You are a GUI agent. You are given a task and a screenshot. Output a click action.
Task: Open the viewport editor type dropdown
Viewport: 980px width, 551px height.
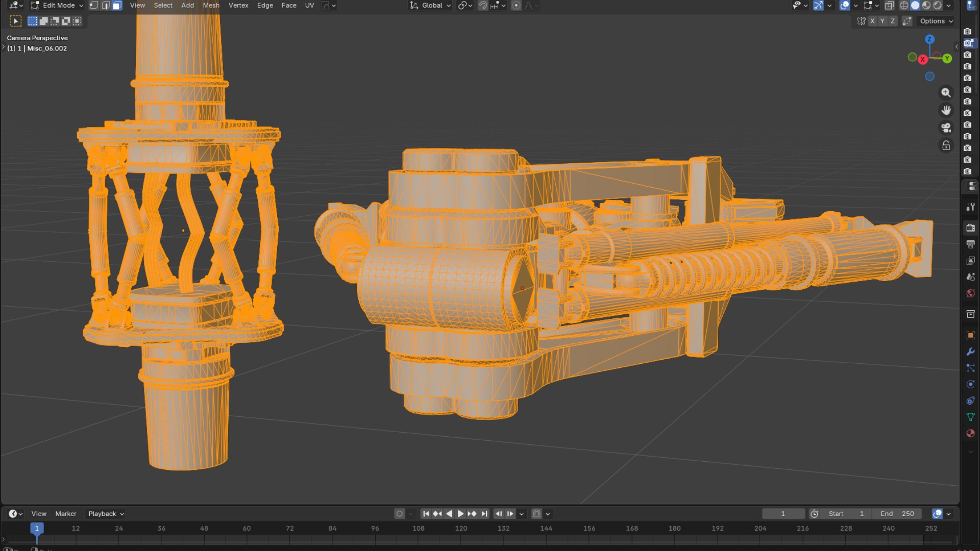(16, 6)
